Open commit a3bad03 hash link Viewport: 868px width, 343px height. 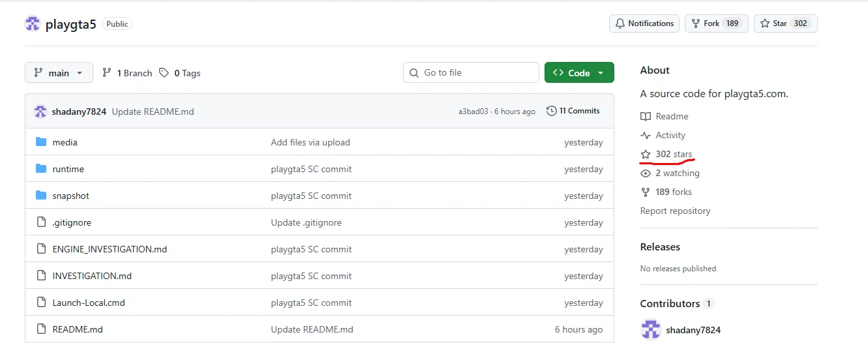click(473, 112)
